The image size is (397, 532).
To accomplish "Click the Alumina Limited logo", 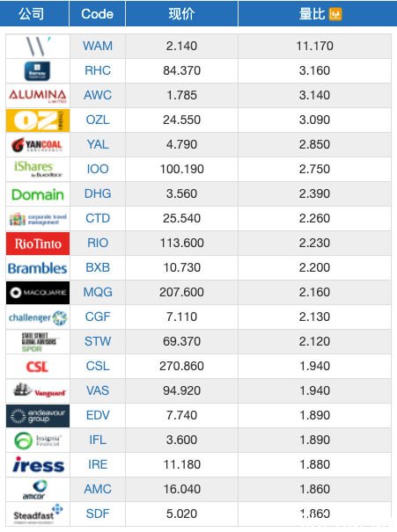I will point(38,96).
